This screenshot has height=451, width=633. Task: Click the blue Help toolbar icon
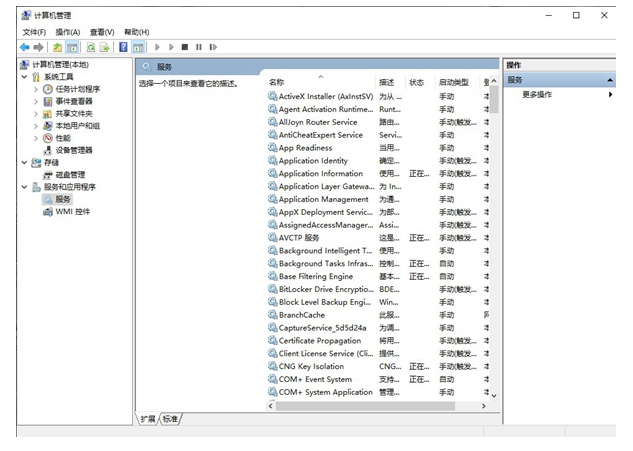click(x=124, y=47)
